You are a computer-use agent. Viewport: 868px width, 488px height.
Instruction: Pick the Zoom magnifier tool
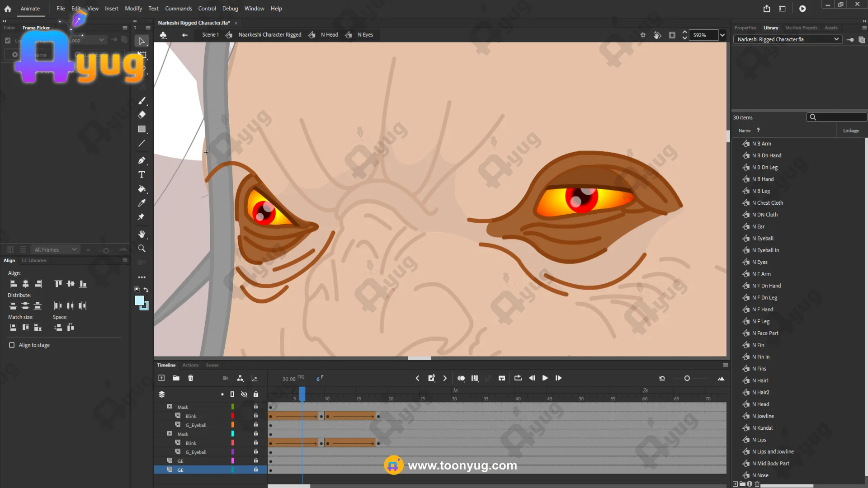click(x=142, y=249)
